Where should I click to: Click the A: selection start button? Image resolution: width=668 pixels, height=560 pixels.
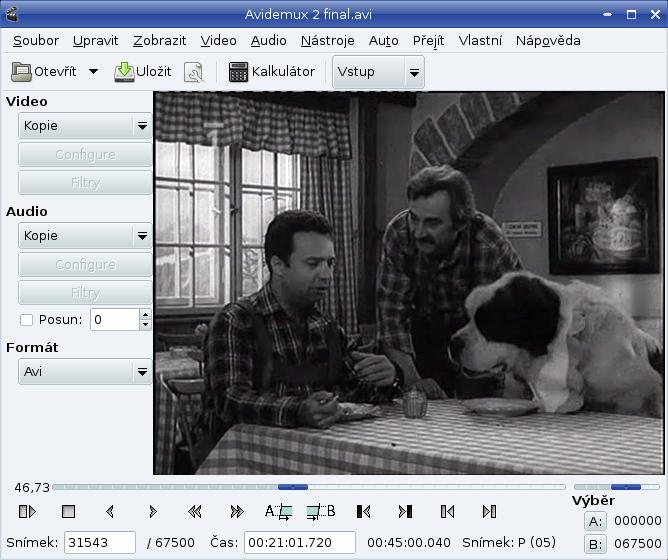coord(595,521)
